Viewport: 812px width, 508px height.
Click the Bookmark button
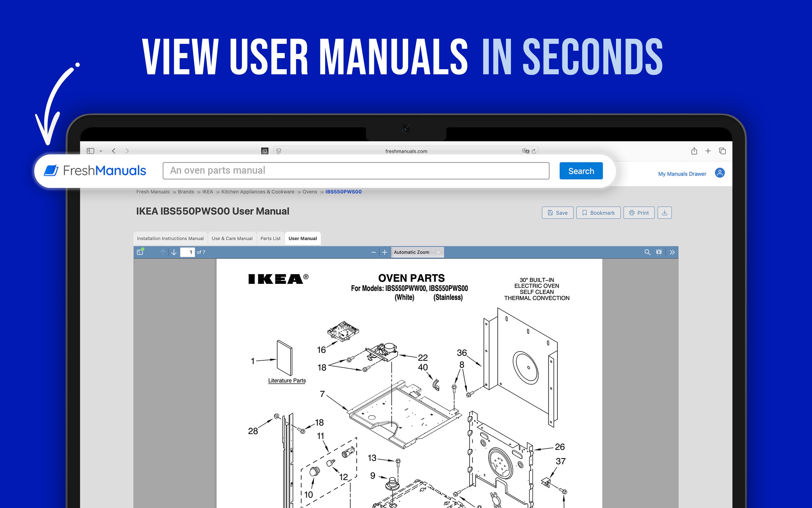tap(598, 213)
